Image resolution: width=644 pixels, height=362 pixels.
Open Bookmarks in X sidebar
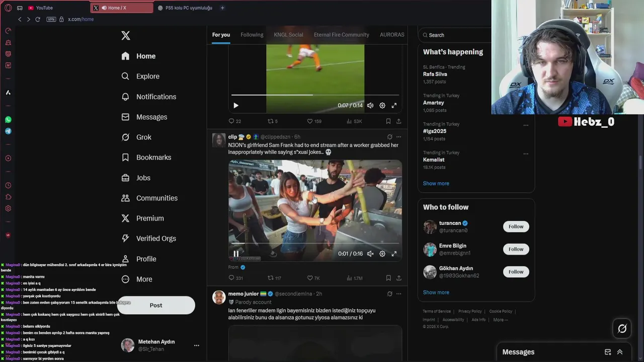146,157
